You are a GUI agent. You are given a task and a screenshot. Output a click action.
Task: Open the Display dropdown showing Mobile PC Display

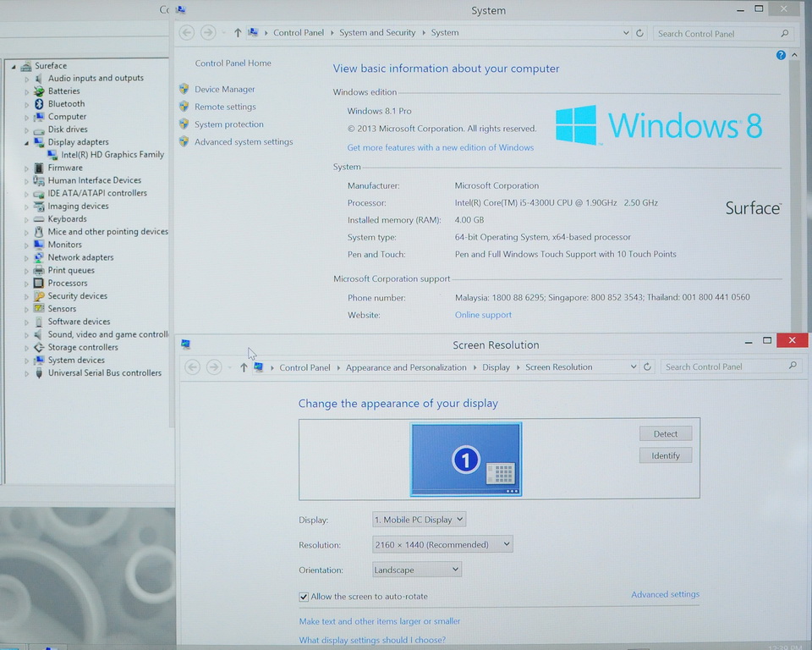click(419, 520)
